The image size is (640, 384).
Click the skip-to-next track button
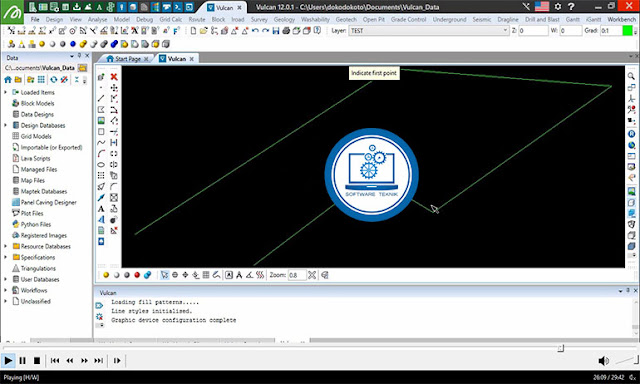coord(98,360)
